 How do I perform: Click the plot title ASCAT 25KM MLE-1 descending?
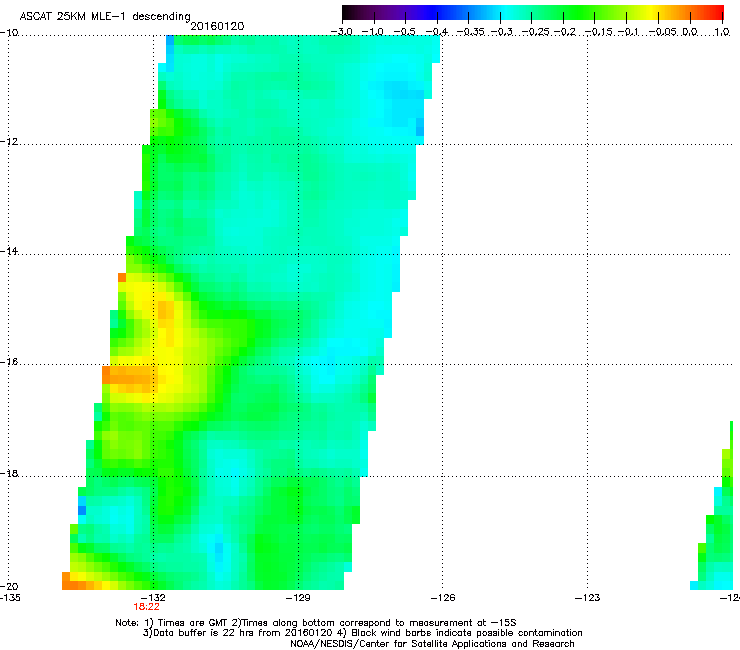point(105,16)
